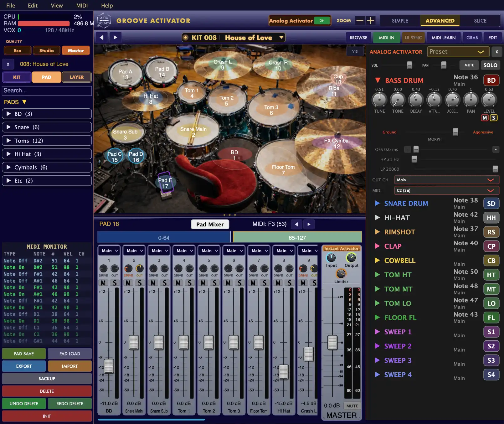
Task: Zoom in with the plus icon
Action: pos(371,21)
